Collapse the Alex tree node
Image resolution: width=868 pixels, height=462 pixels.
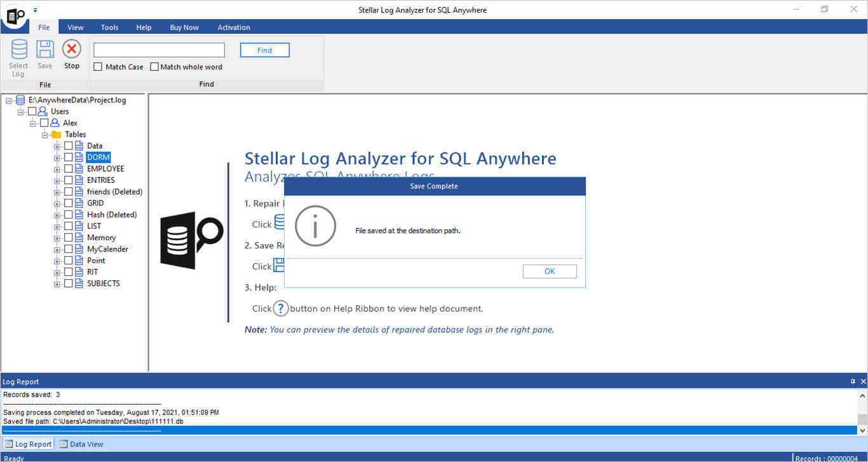coord(33,123)
